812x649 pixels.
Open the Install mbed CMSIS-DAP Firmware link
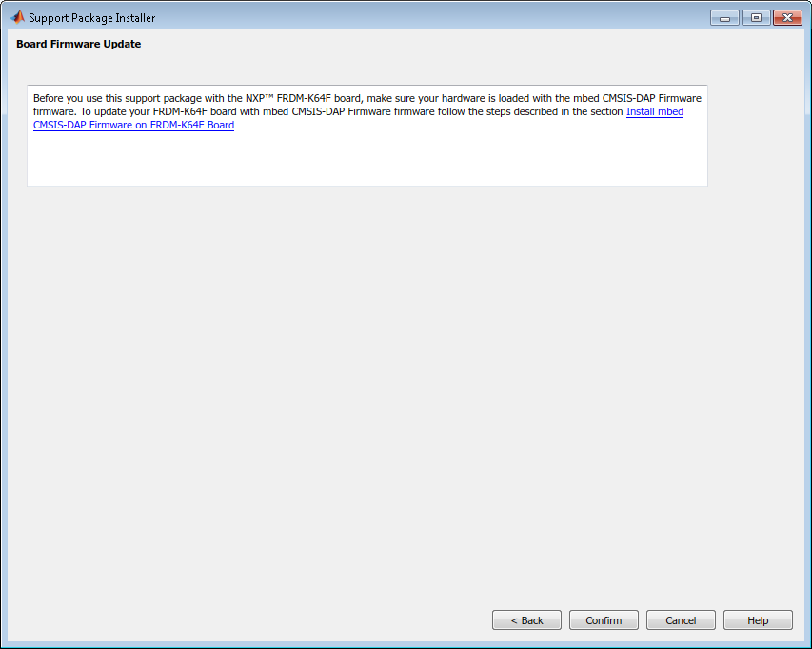coord(654,111)
